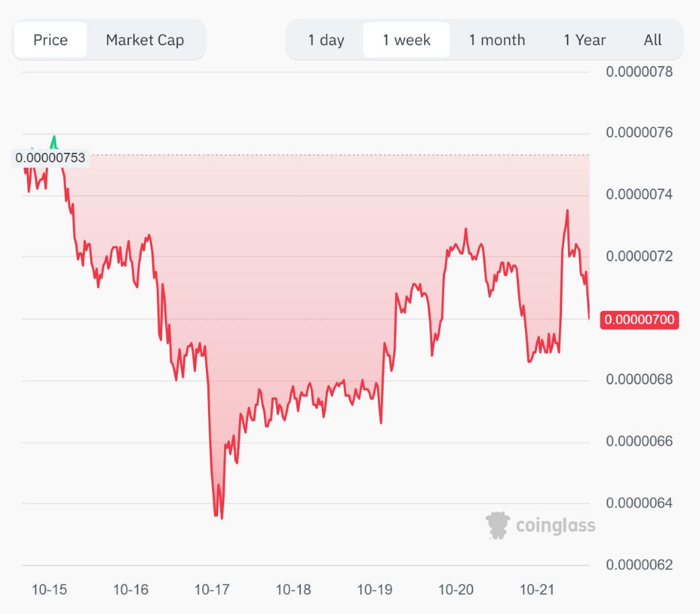Click the 0.0000062 axis value
Image resolution: width=700 pixels, height=614 pixels.
(x=638, y=564)
